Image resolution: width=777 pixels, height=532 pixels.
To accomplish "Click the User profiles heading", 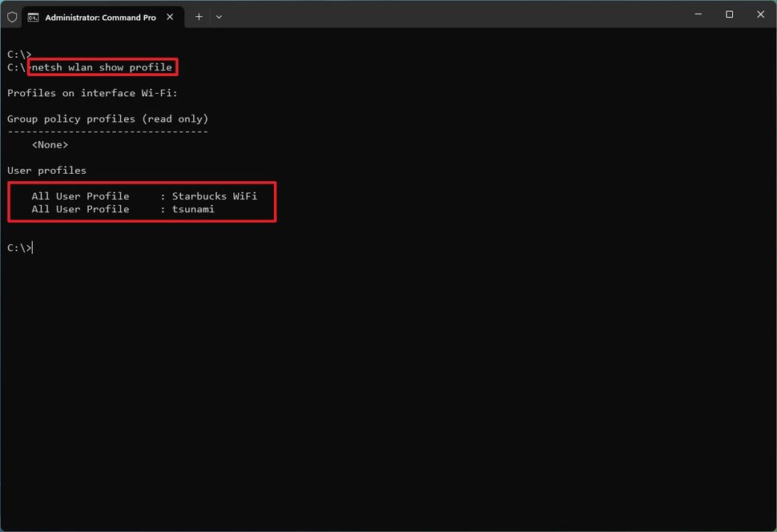I will [46, 170].
